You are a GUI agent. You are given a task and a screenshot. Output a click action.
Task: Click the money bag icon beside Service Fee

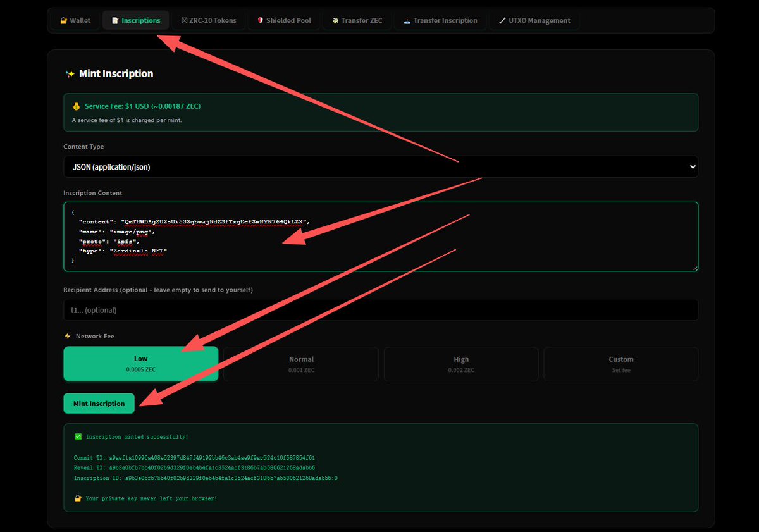pyautogui.click(x=76, y=106)
